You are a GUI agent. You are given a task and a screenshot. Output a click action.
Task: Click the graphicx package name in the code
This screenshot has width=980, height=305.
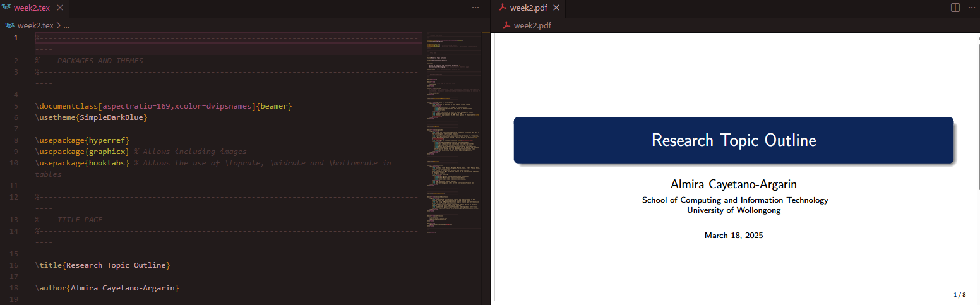pos(107,151)
